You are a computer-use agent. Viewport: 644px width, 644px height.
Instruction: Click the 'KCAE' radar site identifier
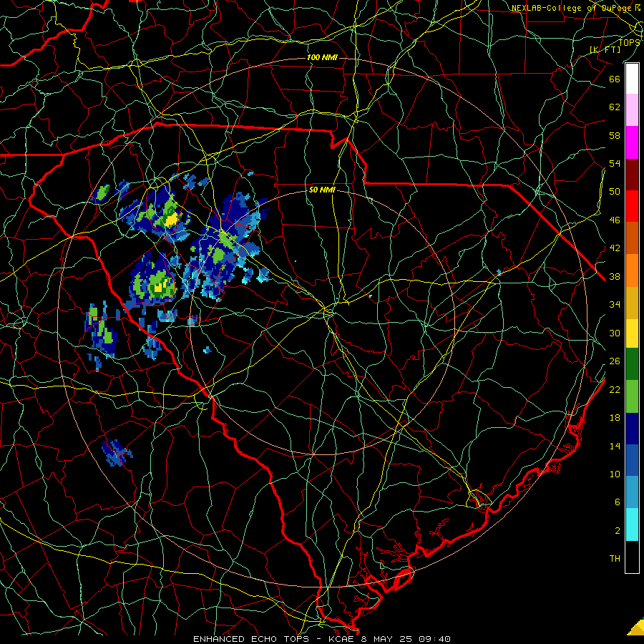pyautogui.click(x=341, y=639)
